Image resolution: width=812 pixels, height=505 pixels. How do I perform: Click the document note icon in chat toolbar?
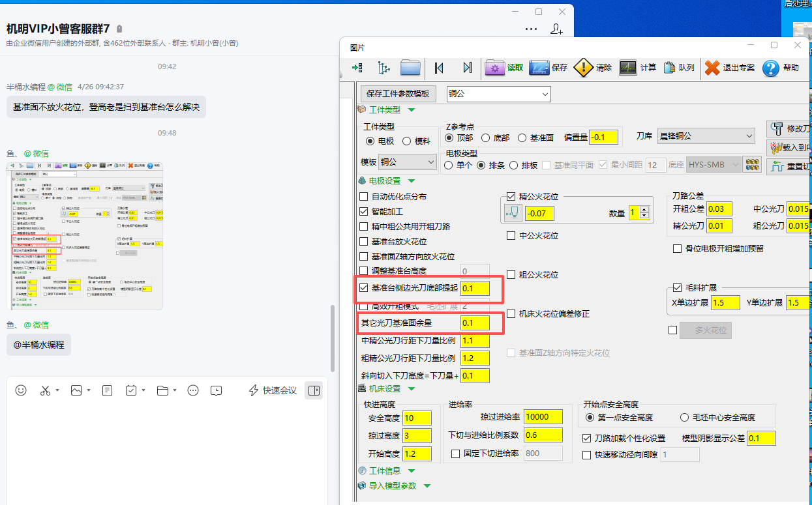coord(108,390)
